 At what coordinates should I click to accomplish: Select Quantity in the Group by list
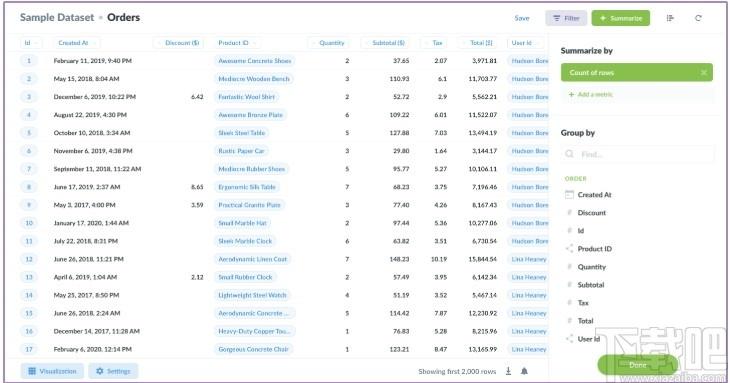591,267
